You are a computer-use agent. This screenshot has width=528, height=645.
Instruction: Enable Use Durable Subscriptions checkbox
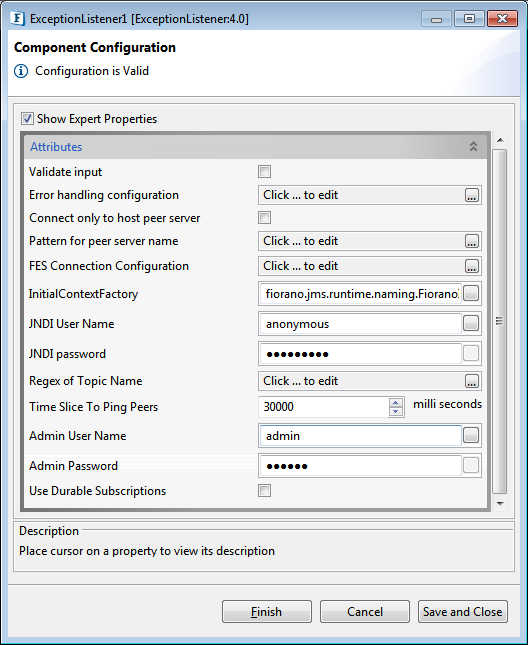point(264,490)
